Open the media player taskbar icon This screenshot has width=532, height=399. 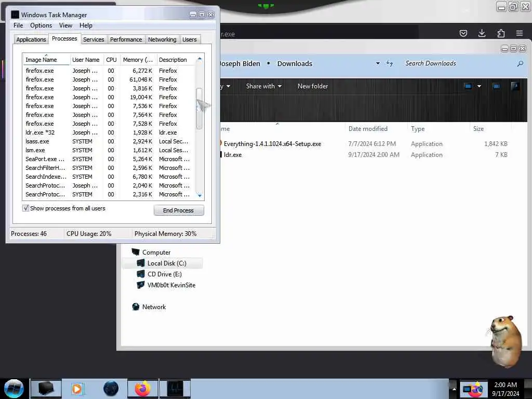77,389
